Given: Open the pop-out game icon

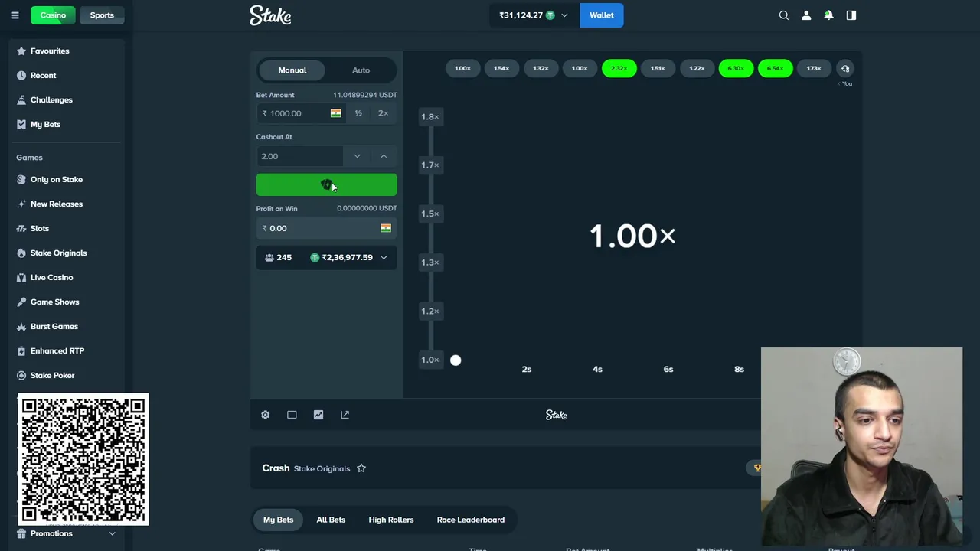Looking at the screenshot, I should (345, 415).
